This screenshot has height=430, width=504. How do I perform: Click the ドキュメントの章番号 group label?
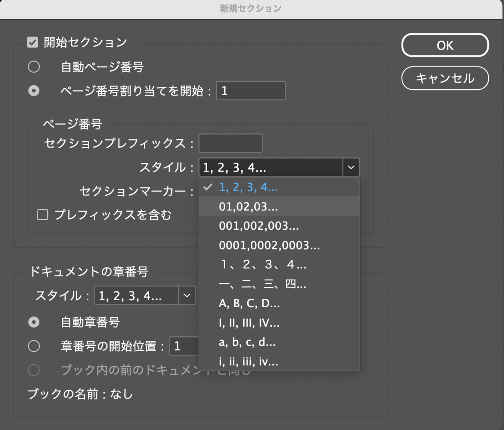(x=89, y=271)
